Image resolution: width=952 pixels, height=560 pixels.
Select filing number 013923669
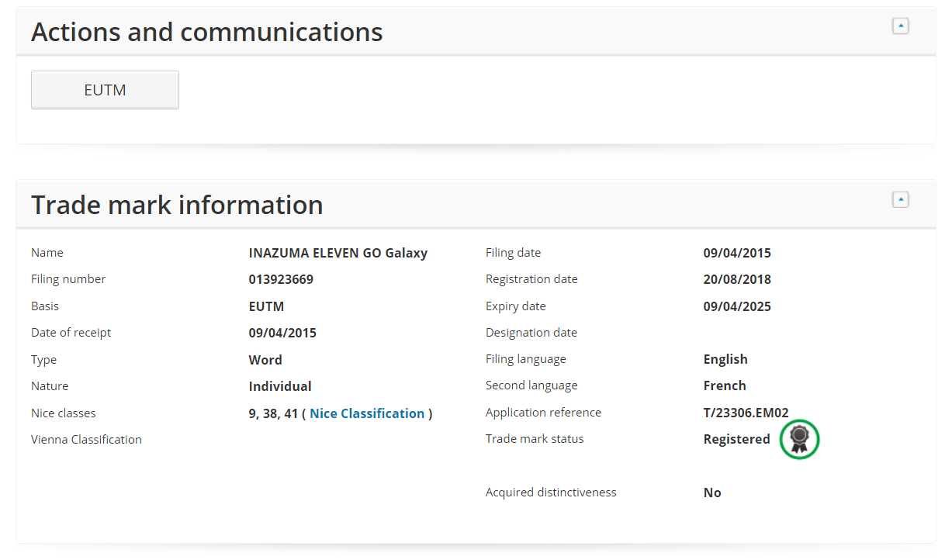click(x=281, y=279)
